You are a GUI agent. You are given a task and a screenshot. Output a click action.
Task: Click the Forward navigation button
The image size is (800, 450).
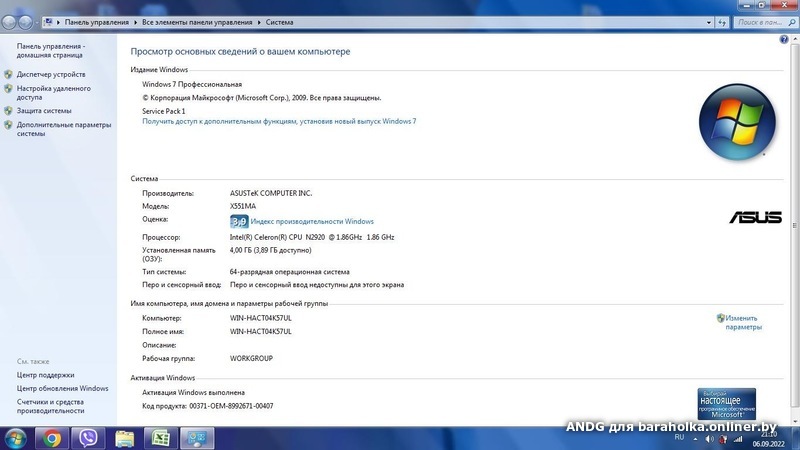click(25, 22)
